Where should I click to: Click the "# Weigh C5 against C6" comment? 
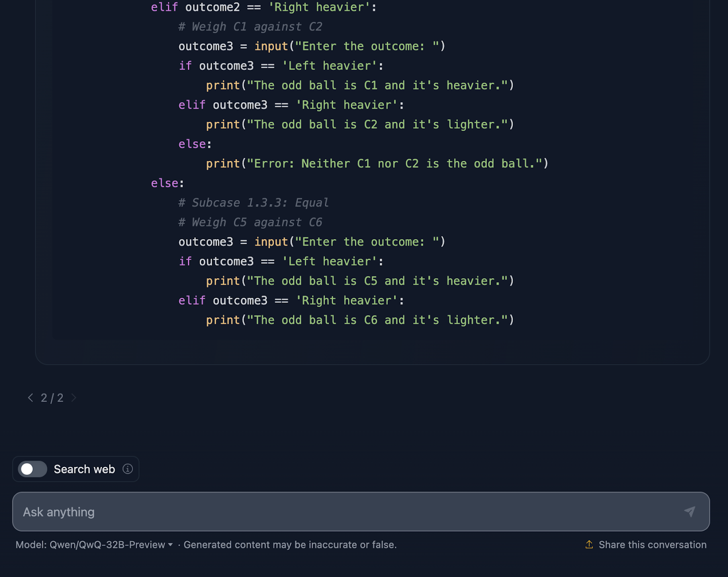pyautogui.click(x=250, y=222)
